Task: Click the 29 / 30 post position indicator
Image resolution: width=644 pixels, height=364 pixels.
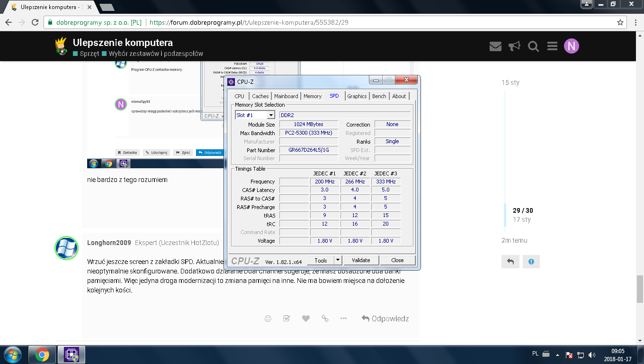Action: click(x=523, y=210)
